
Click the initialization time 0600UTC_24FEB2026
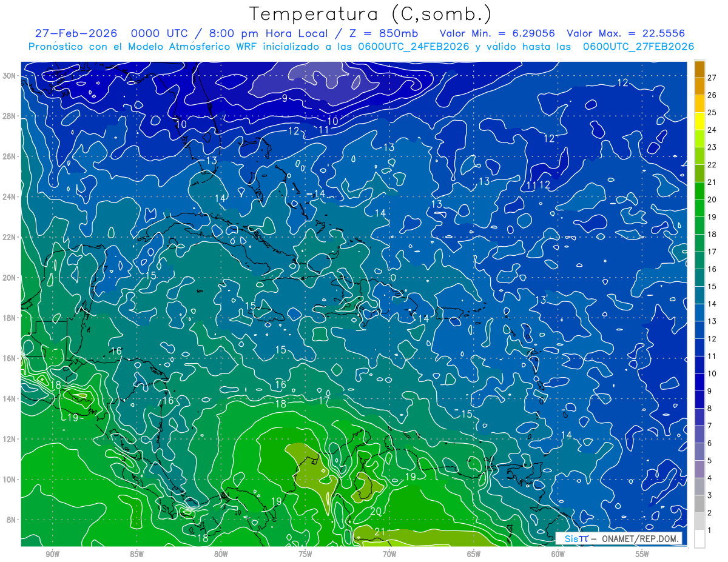click(x=414, y=47)
